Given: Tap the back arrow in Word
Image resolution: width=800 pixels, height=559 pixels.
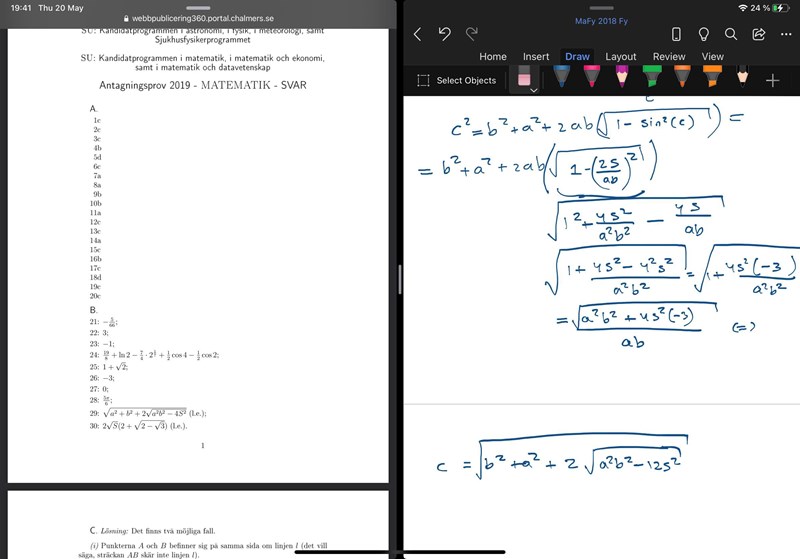Looking at the screenshot, I should point(417,34).
